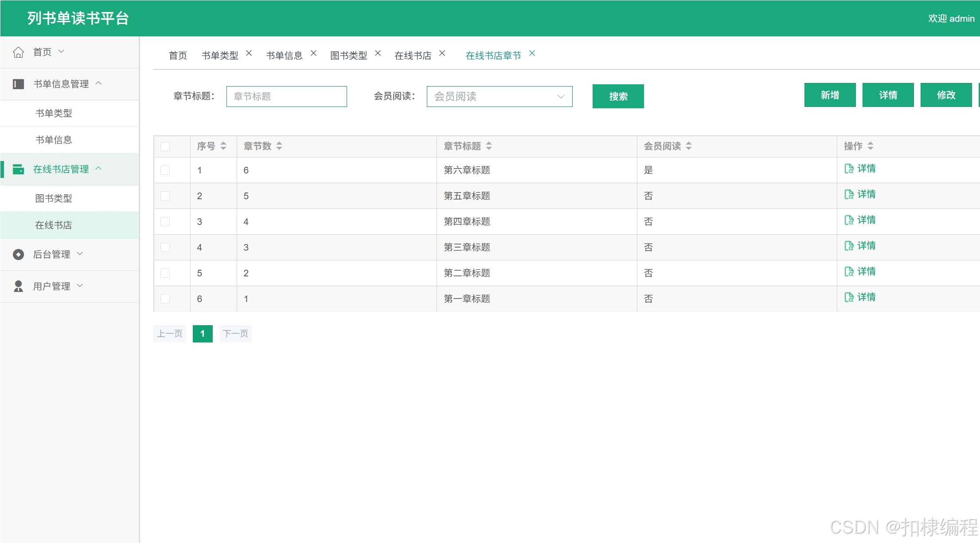
Task: Click the home icon in sidebar
Action: 18,52
